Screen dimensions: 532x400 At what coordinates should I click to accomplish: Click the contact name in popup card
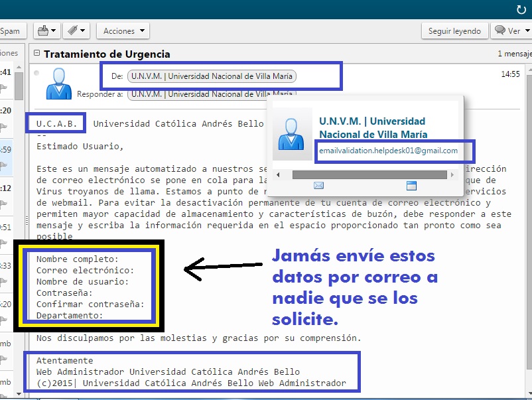373,127
